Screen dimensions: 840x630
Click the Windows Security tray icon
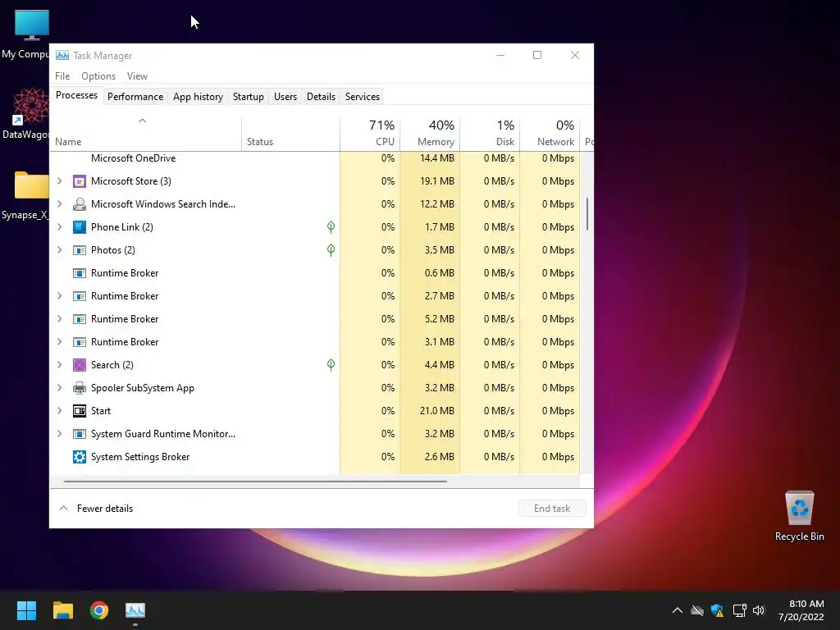click(717, 610)
